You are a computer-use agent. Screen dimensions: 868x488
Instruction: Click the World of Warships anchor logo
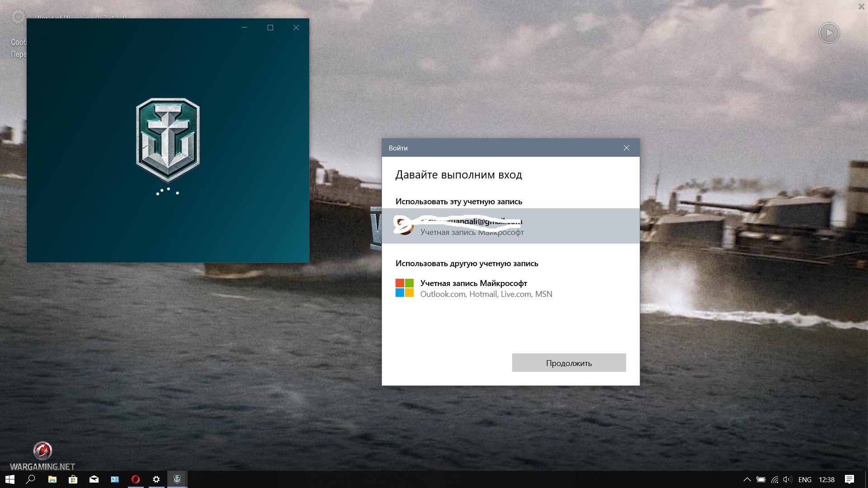(x=168, y=140)
